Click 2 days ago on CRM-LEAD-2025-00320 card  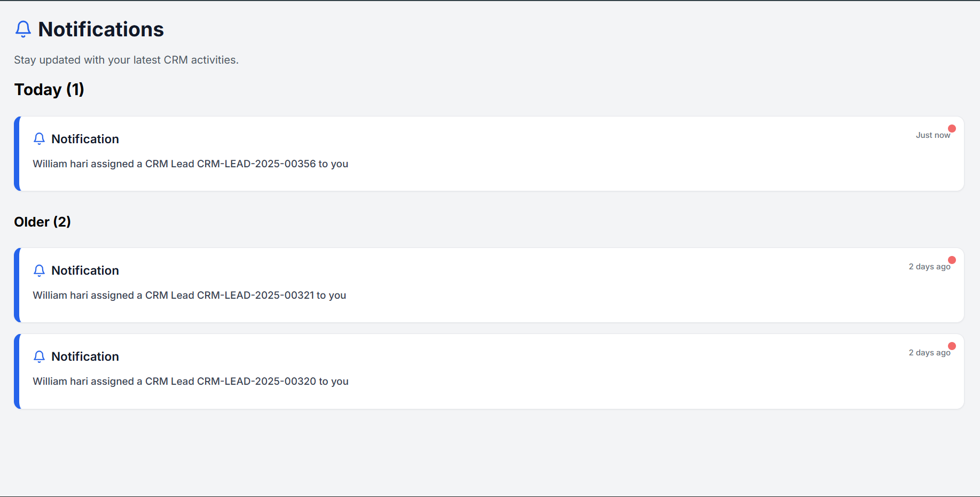(929, 353)
